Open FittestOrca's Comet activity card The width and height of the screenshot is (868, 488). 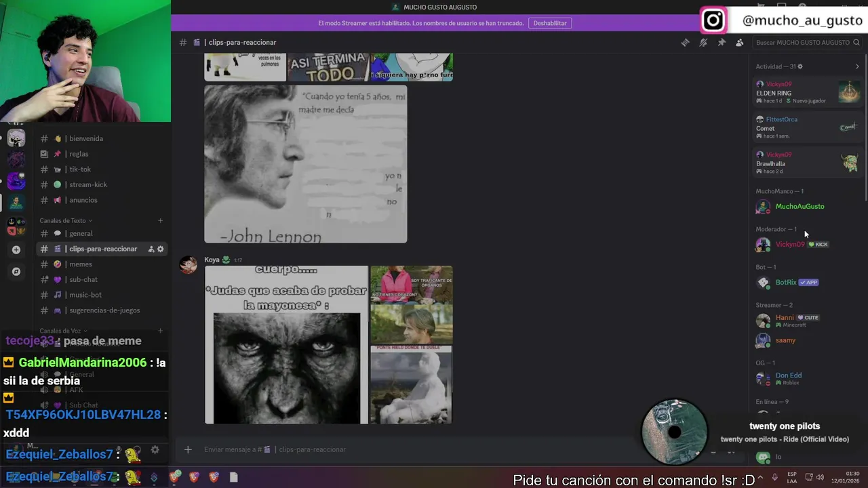point(808,127)
